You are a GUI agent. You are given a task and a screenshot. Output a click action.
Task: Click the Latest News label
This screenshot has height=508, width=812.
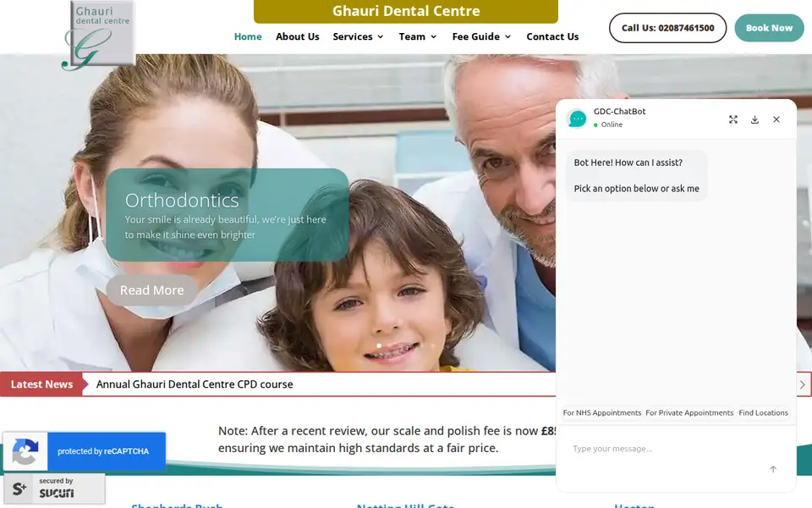[42, 384]
